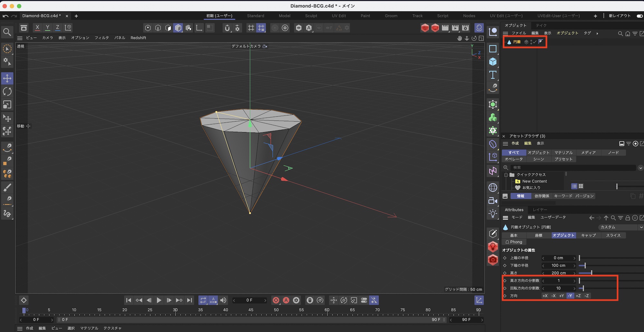Image resolution: width=644 pixels, height=332 pixels.
Task: Click the Text spline tool icon
Action: click(493, 75)
